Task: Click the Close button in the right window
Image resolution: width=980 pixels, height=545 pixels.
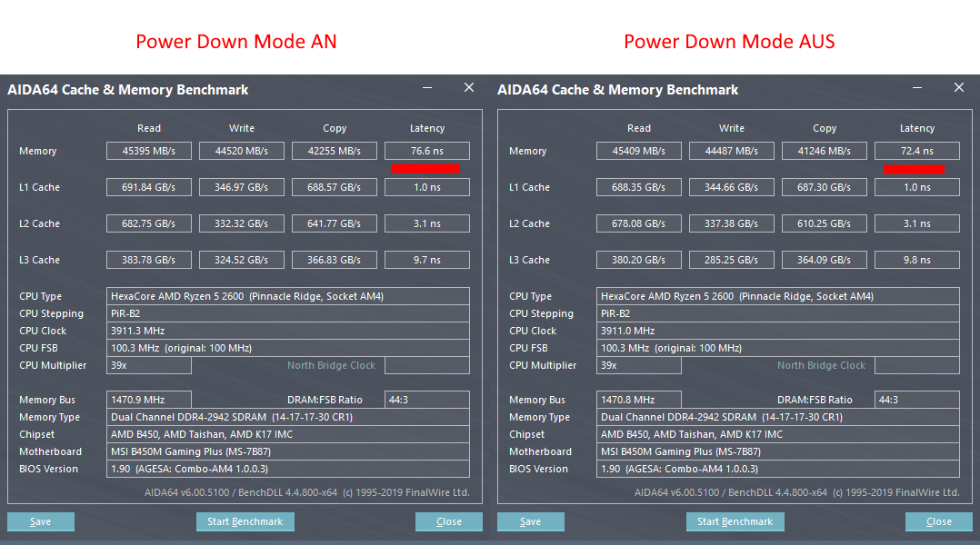Action: click(x=939, y=522)
